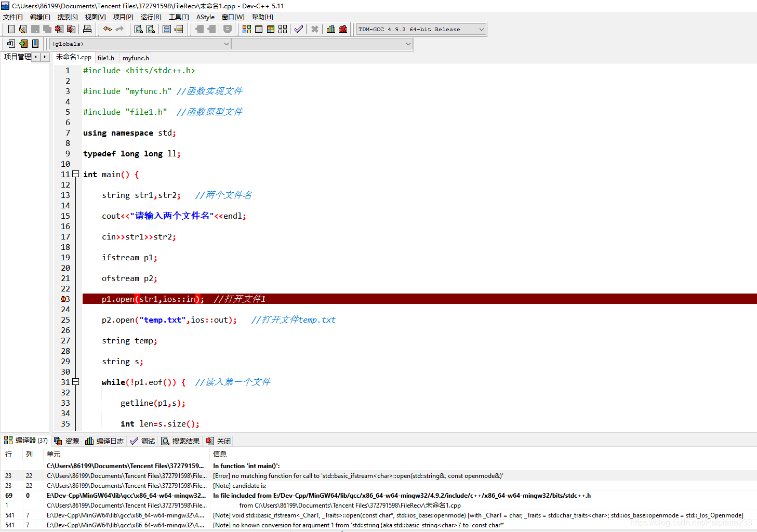Click the Close All files toolbar icon

coord(71,29)
